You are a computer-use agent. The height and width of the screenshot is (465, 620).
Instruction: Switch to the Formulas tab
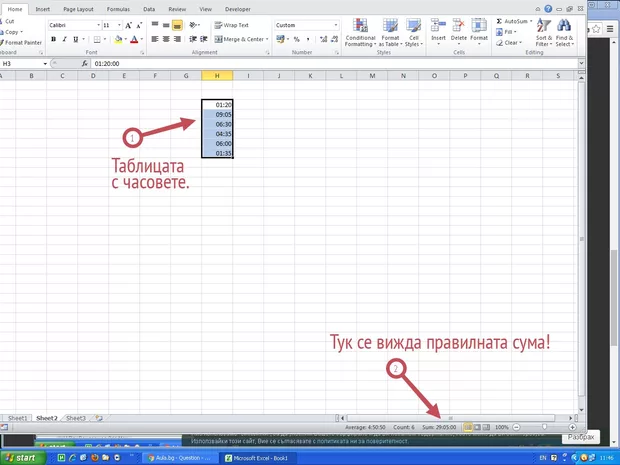point(118,9)
